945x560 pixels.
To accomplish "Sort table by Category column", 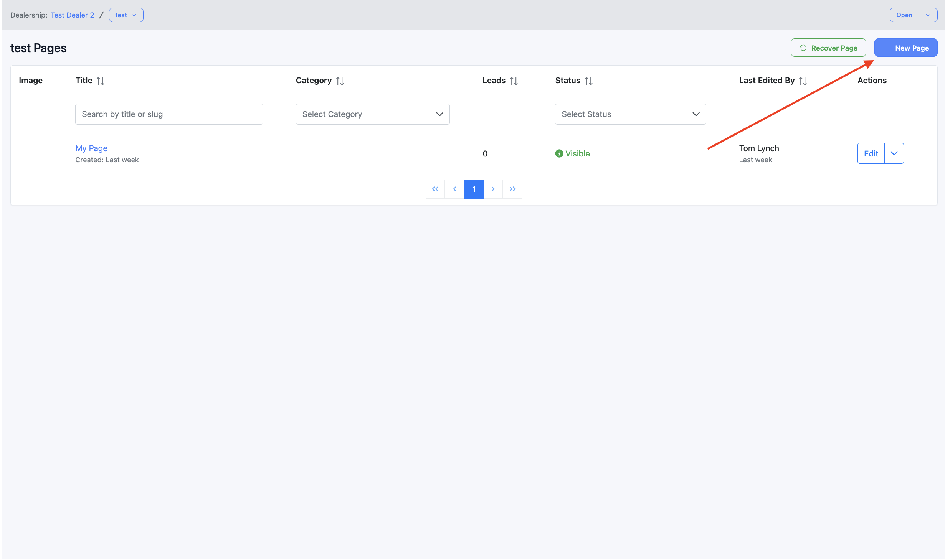I will [x=340, y=81].
